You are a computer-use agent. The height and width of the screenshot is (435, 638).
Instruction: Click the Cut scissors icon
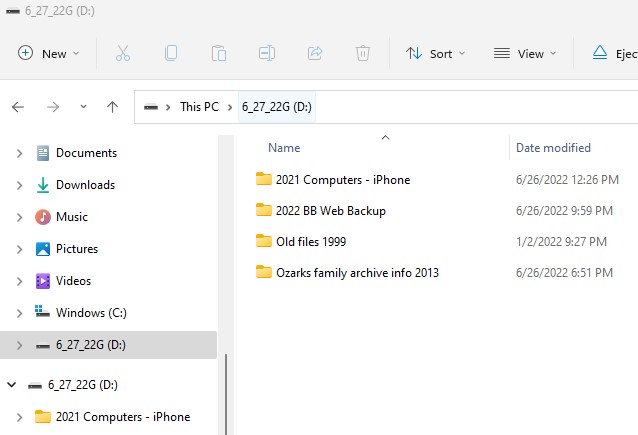(122, 53)
